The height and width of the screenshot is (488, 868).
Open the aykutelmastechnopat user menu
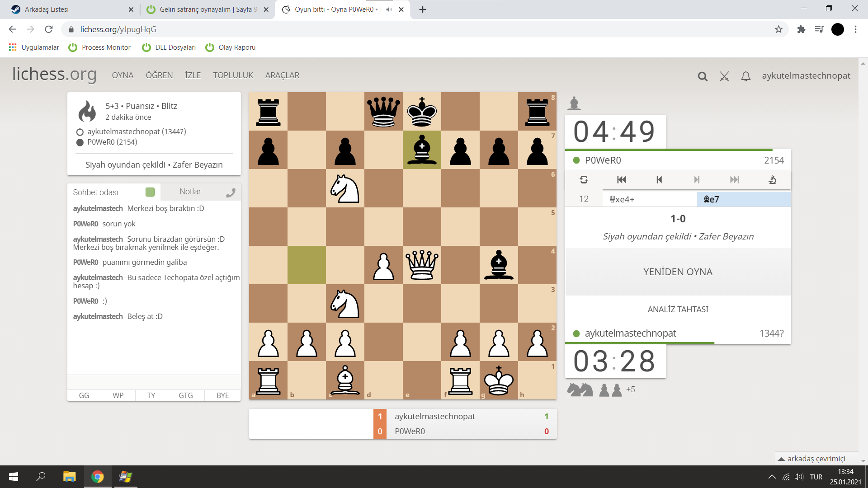click(x=806, y=76)
